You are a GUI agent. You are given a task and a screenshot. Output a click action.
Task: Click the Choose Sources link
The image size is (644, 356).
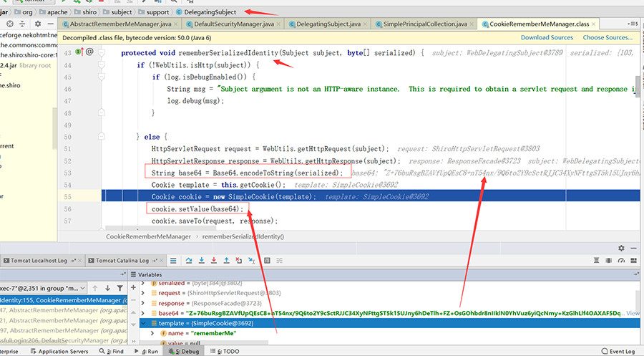[608, 37]
